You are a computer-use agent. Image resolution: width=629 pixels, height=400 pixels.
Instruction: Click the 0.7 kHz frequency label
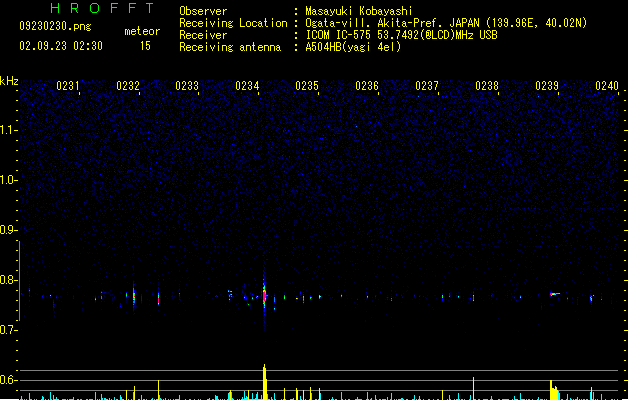8,330
